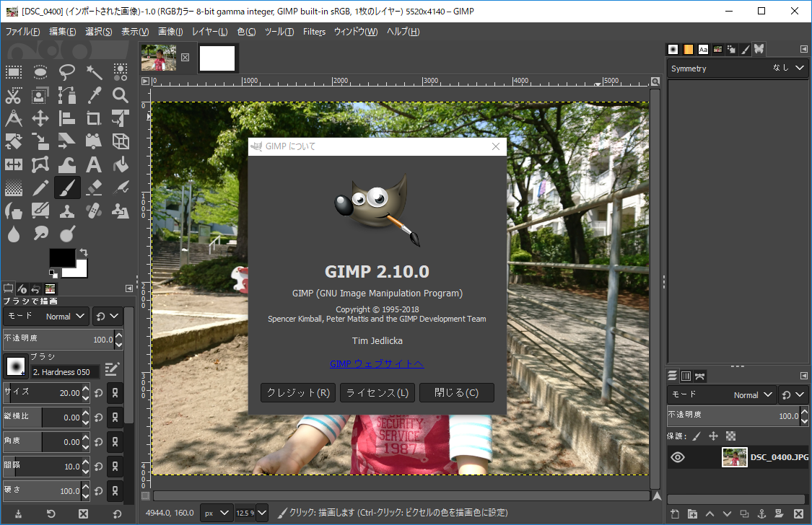Image resolution: width=812 pixels, height=525 pixels.
Task: Open Symmetry なし dropdown
Action: pos(738,69)
